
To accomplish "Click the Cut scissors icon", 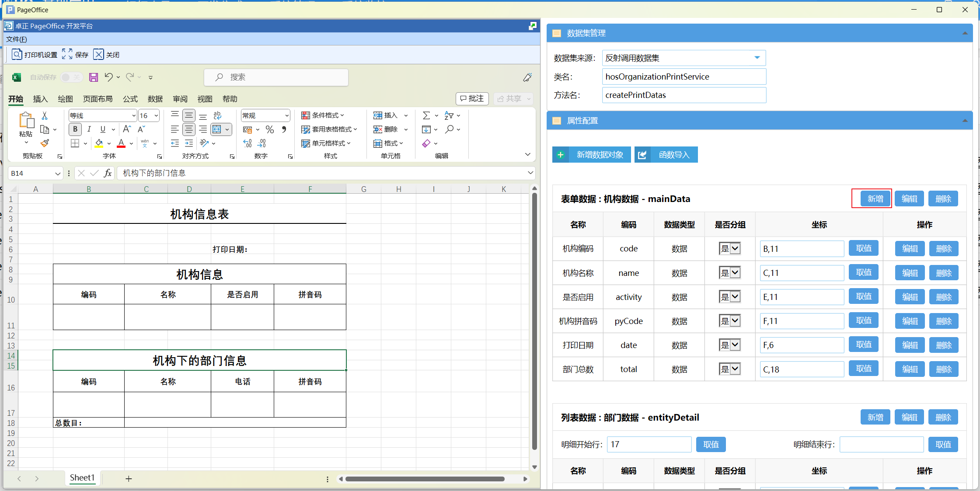I will (x=45, y=116).
